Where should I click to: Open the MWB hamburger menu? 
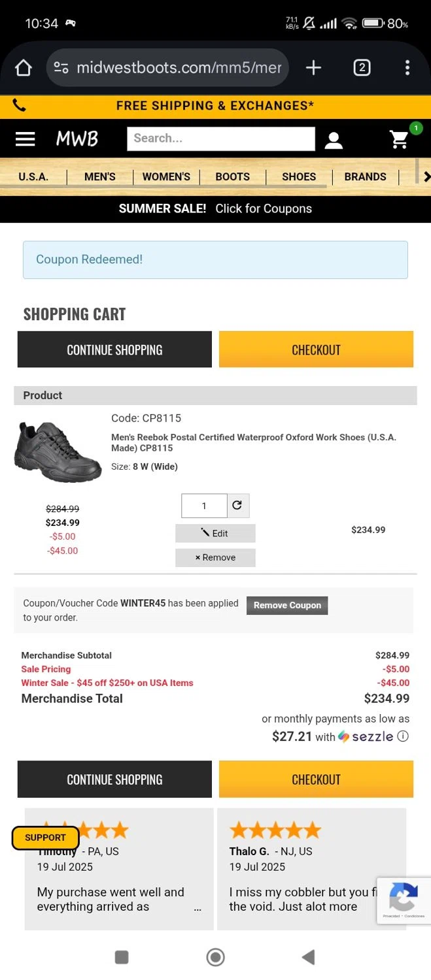pos(25,139)
